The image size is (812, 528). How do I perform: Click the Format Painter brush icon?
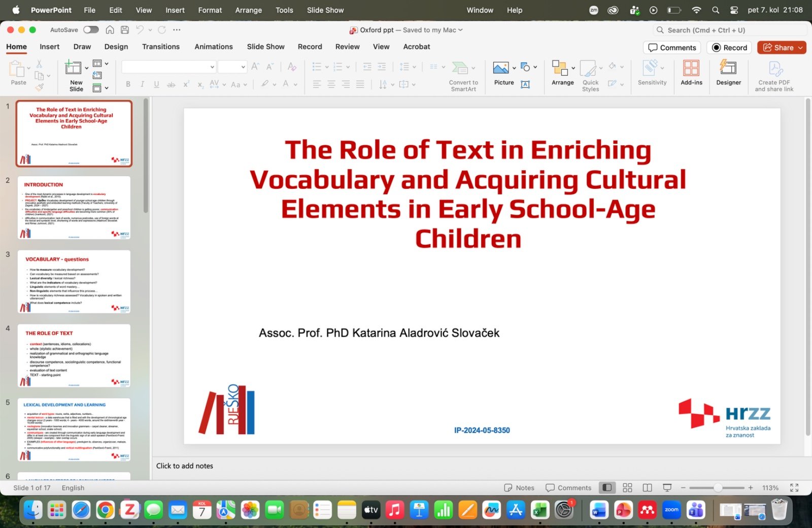point(39,87)
